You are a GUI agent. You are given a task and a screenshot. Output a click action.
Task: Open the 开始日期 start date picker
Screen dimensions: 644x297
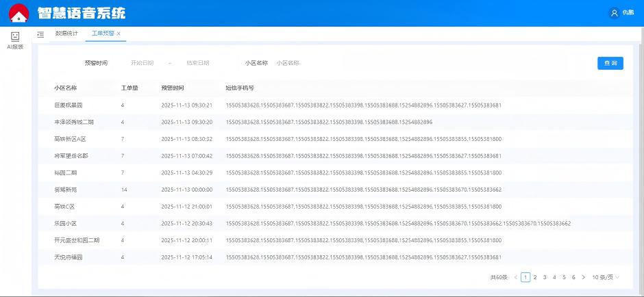[x=143, y=63]
